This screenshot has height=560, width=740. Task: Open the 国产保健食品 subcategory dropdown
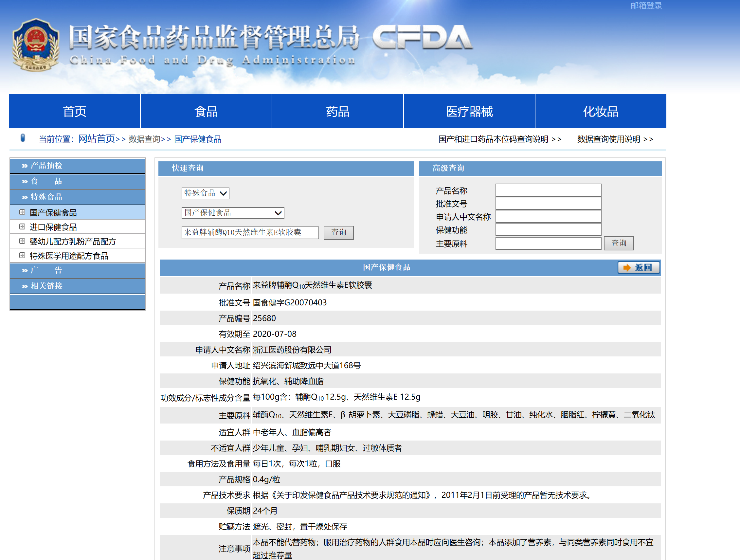pyautogui.click(x=233, y=213)
